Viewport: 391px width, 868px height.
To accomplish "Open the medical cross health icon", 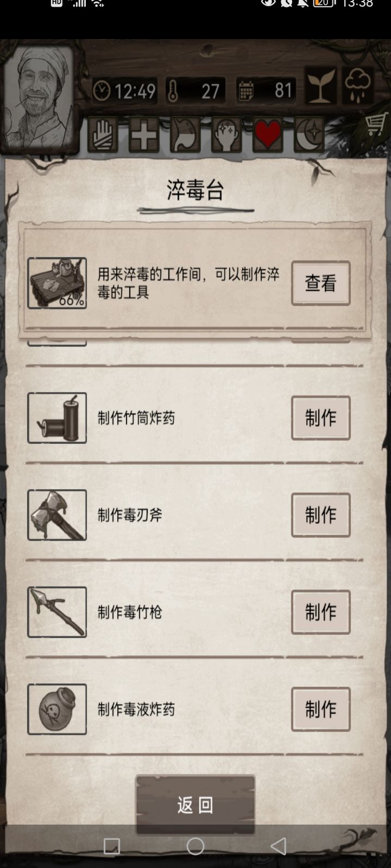I will [x=144, y=135].
